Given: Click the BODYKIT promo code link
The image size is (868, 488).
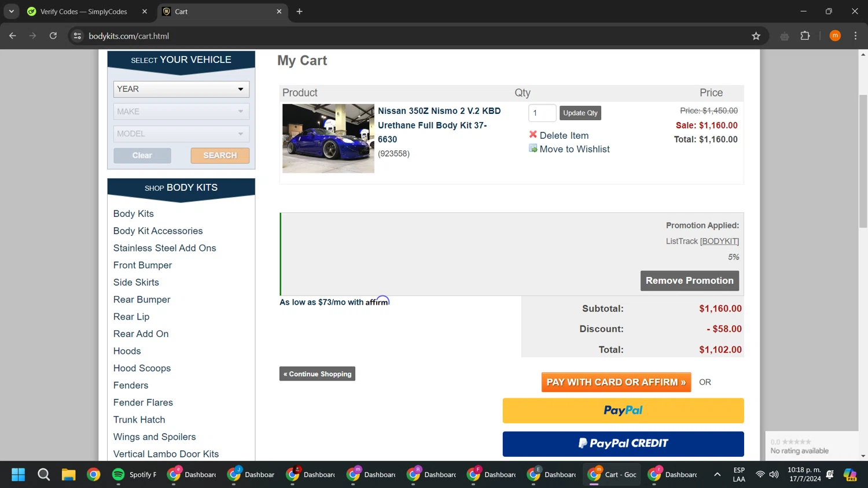Looking at the screenshot, I should tap(719, 241).
